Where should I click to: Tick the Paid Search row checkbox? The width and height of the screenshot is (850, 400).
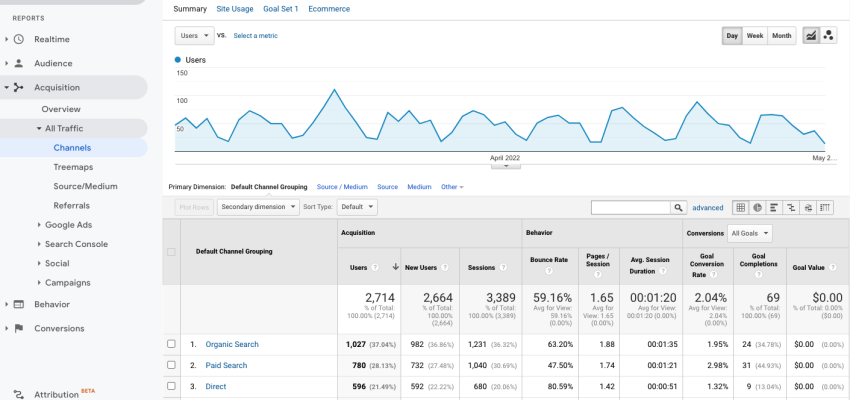(x=171, y=365)
